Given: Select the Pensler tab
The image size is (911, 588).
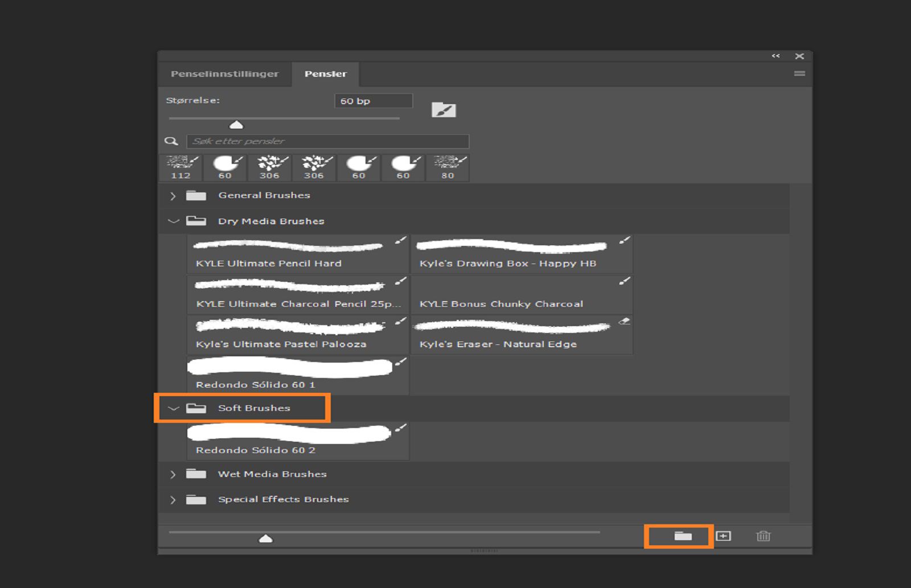Looking at the screenshot, I should 325,74.
